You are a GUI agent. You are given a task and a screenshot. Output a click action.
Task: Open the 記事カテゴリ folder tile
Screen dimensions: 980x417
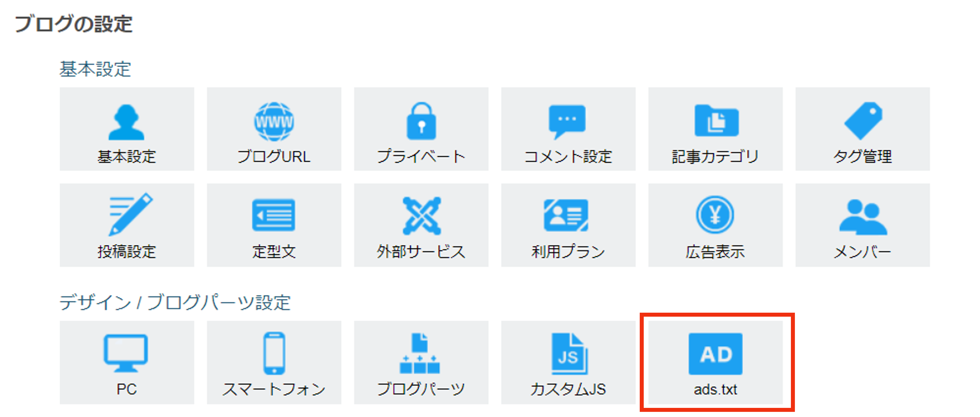tap(716, 129)
